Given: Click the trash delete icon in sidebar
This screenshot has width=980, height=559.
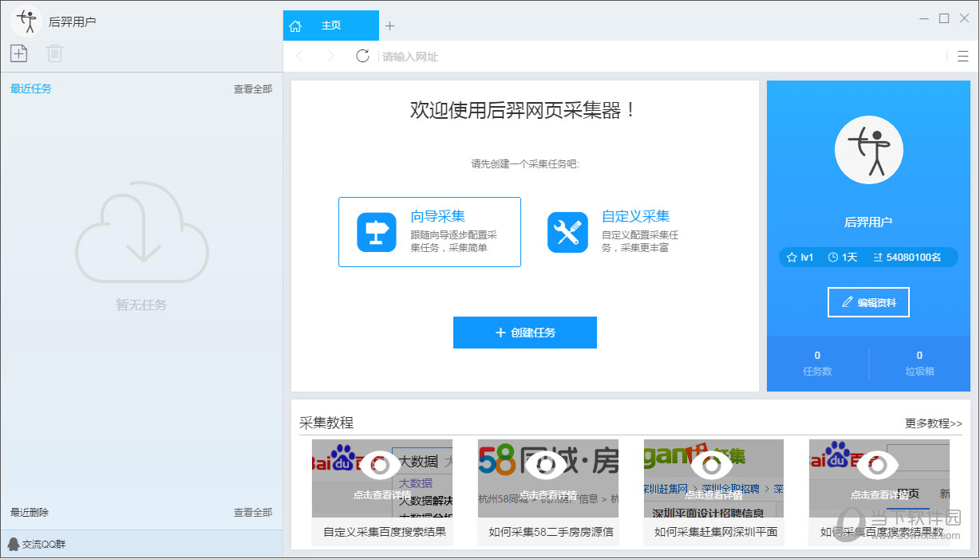Looking at the screenshot, I should (54, 53).
